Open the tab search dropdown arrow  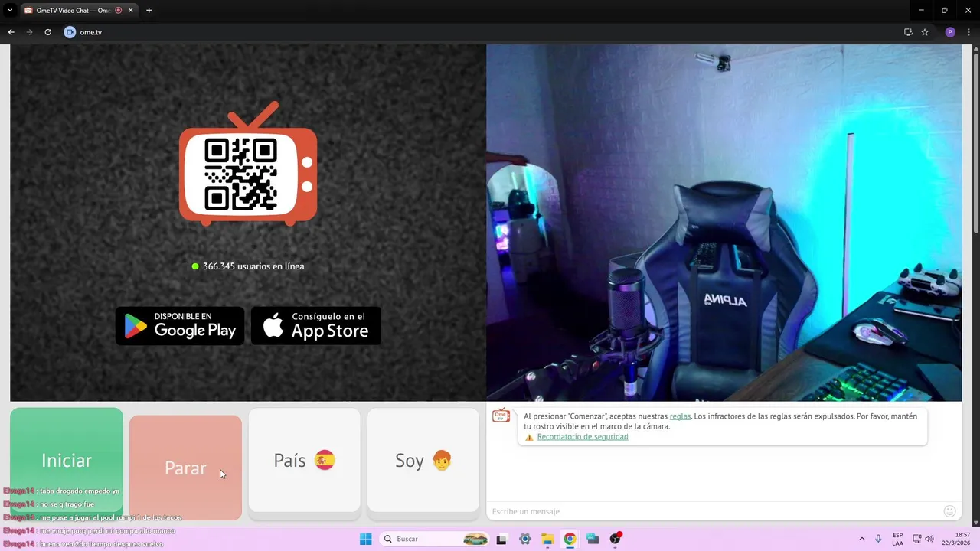tap(10, 11)
